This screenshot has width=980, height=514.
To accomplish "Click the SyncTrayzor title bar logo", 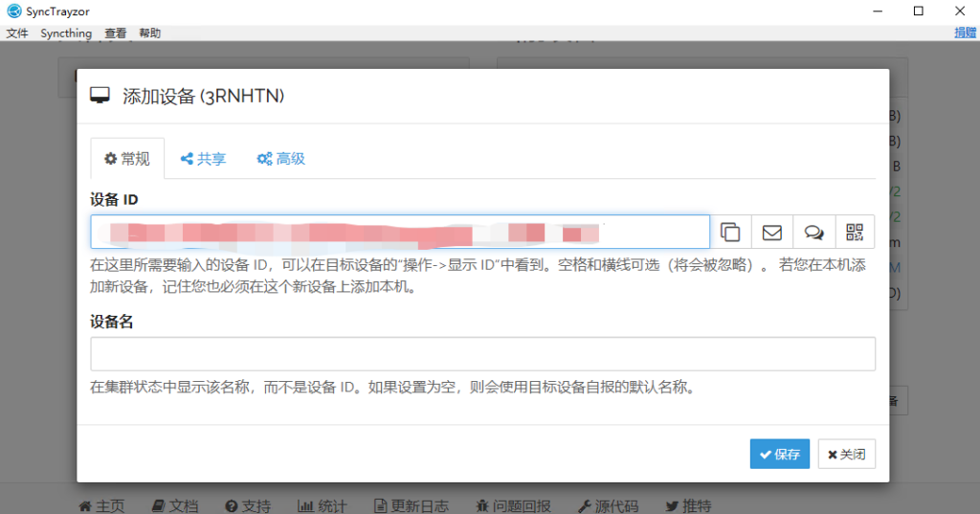I will click(x=13, y=11).
